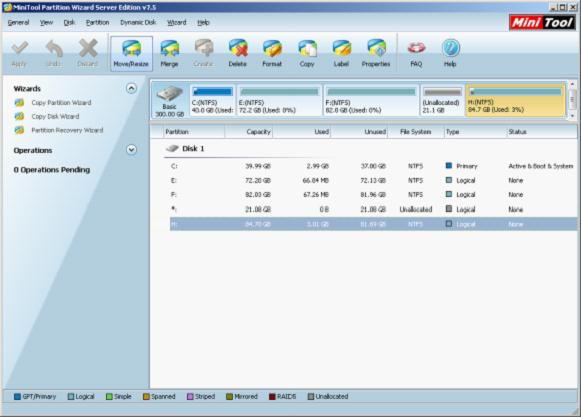Click the Primary type swatch for C:
Image resolution: width=581 pixels, height=417 pixels.
click(449, 166)
